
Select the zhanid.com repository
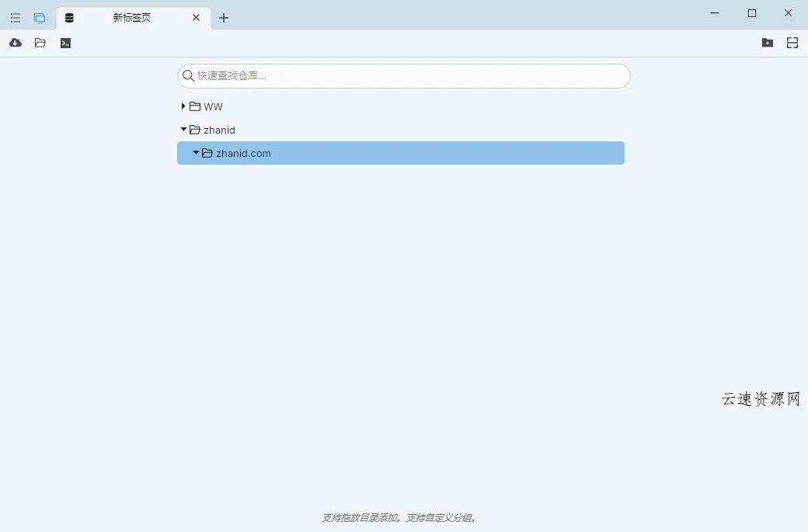pyautogui.click(x=244, y=153)
